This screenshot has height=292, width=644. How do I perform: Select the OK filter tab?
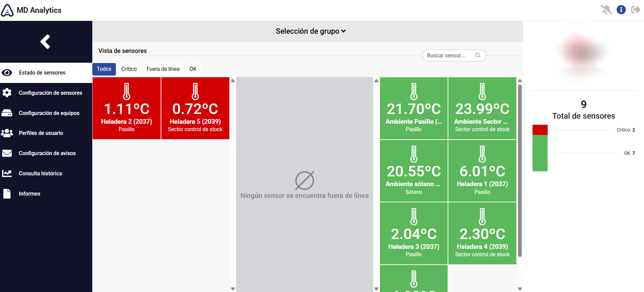point(193,69)
